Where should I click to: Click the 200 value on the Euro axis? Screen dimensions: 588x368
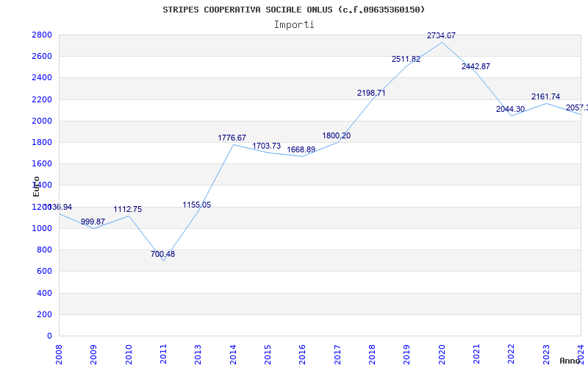44,314
